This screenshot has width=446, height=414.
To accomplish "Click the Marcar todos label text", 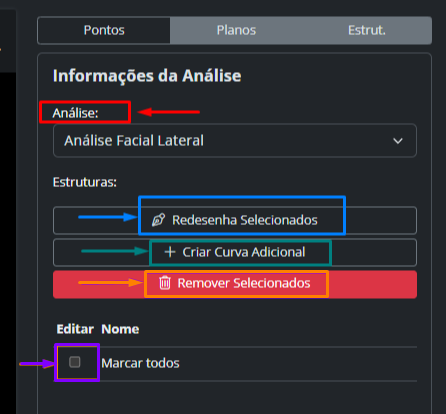I will 140,363.
